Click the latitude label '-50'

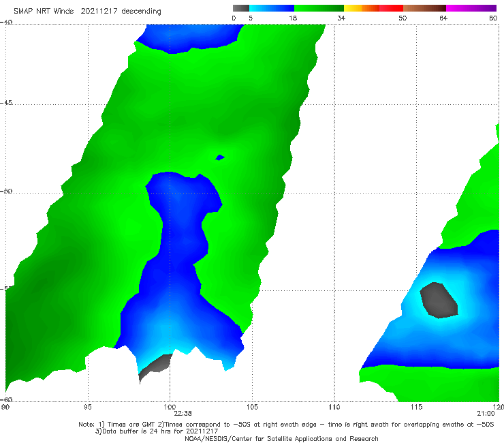click(6, 191)
